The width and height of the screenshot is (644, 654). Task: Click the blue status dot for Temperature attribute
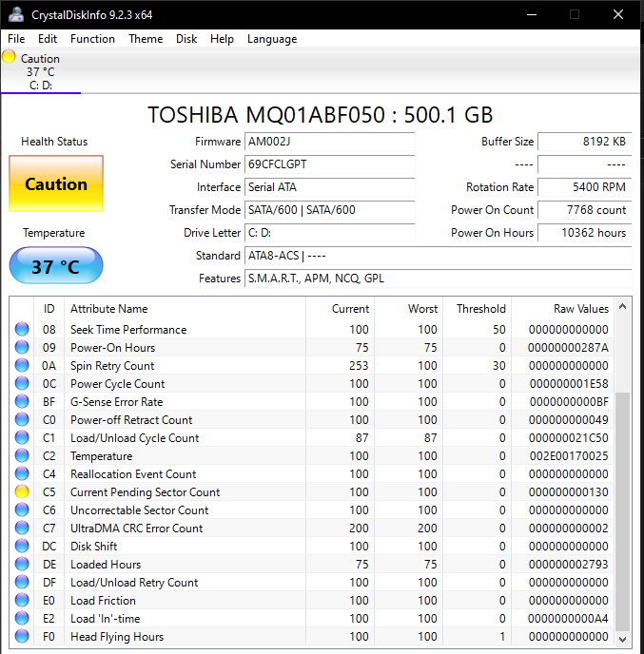pos(22,456)
